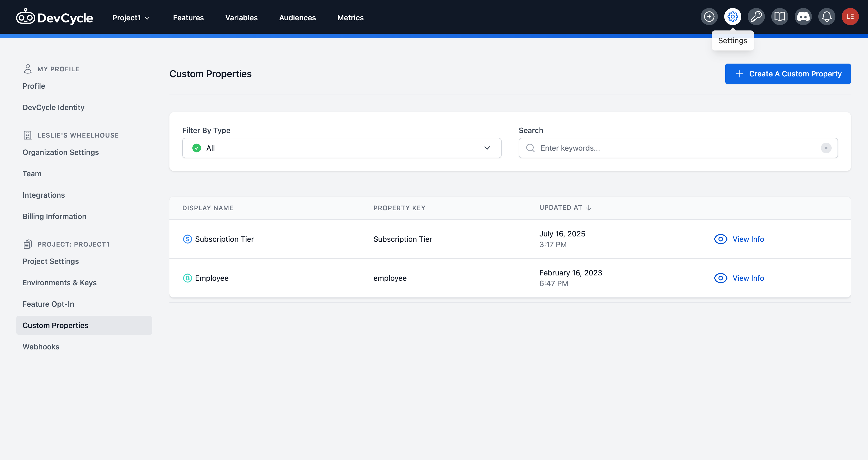Open the Project1 project switcher
Viewport: 868px width, 460px height.
point(130,18)
